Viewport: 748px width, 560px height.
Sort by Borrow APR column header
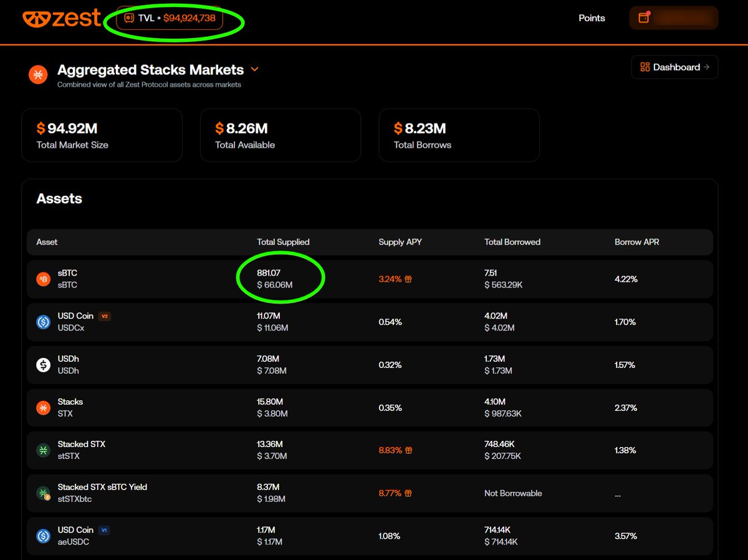point(636,242)
